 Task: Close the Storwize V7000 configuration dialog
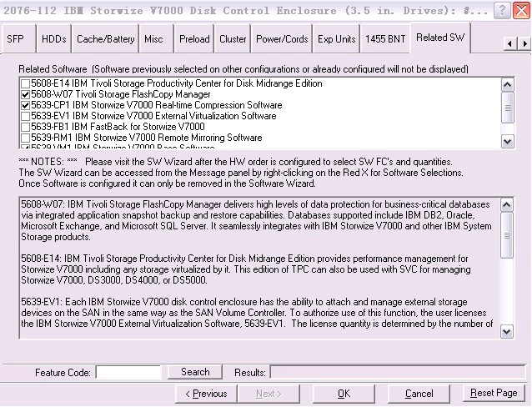[x=521, y=11]
